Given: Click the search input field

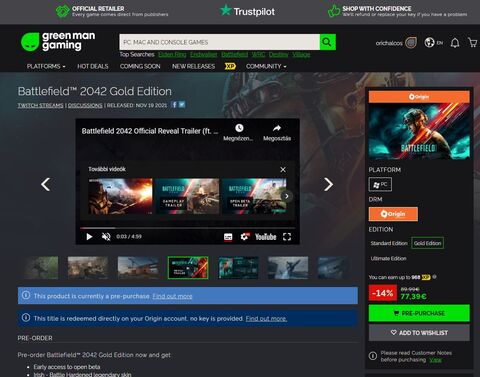Looking at the screenshot, I should coord(220,42).
